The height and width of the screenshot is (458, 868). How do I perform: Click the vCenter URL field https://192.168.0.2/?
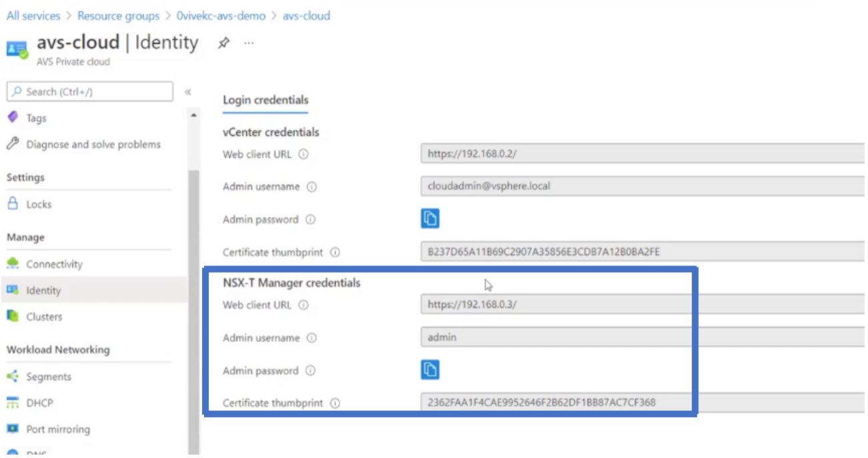point(644,154)
